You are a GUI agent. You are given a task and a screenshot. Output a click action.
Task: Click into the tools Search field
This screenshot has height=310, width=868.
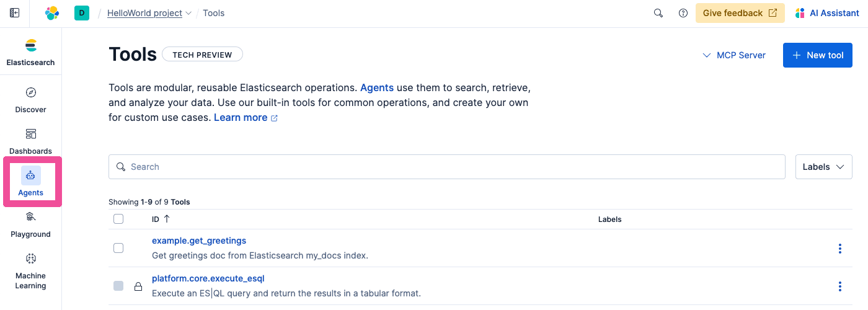coord(447,167)
